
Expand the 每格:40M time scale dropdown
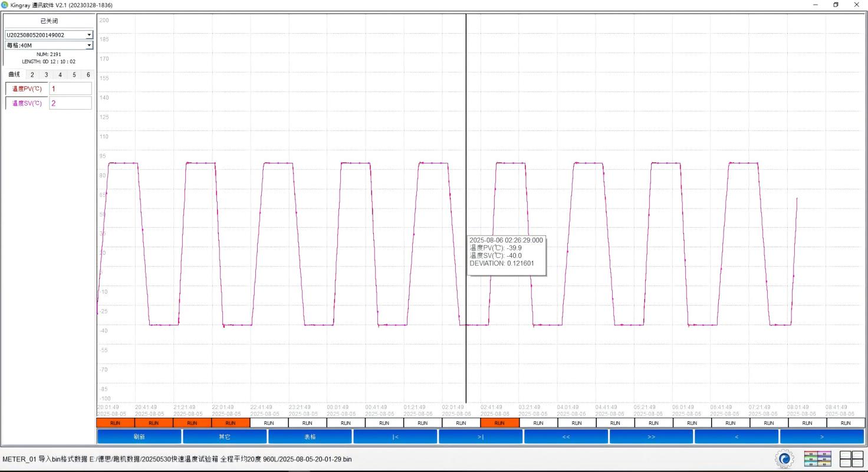[49, 45]
